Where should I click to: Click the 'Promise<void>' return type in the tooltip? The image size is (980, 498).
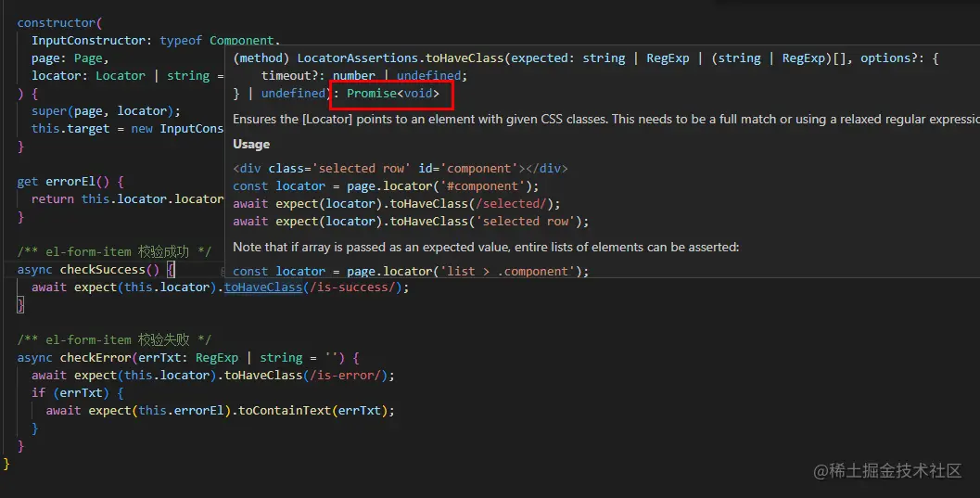(393, 93)
